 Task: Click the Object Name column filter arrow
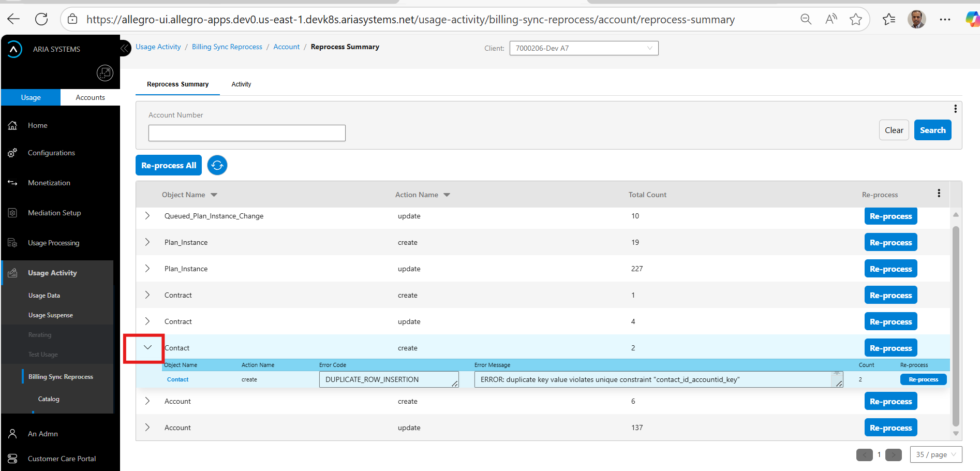[214, 195]
